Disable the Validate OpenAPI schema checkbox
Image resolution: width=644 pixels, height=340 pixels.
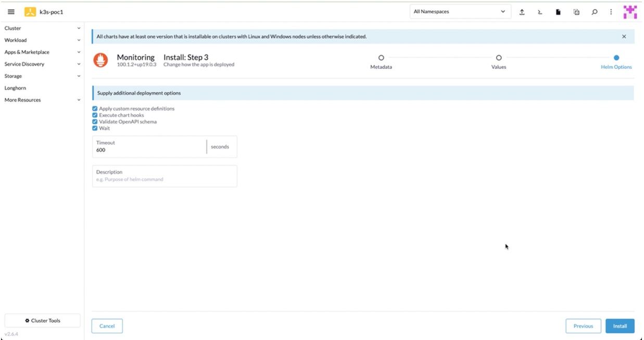(95, 122)
